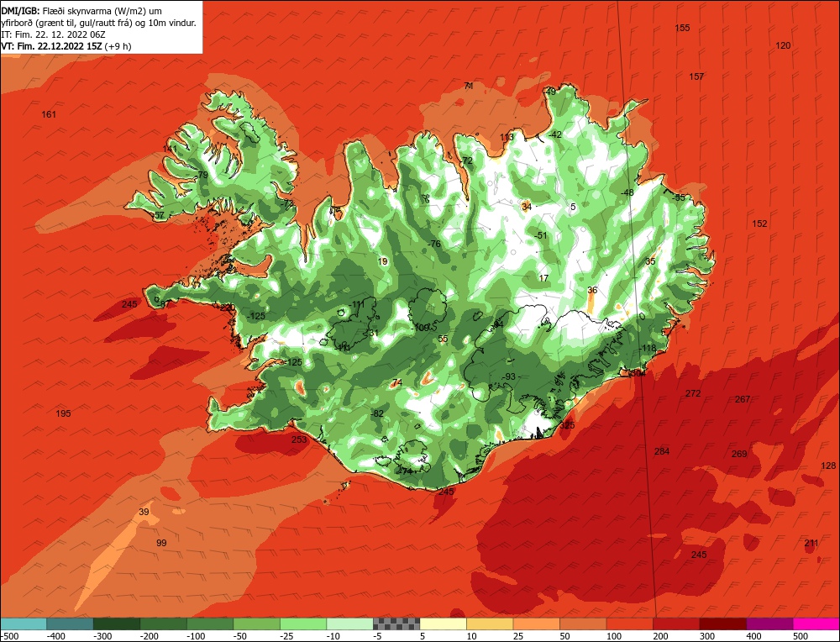Viewport: 840px width, 642px height.
Task: Click the ocean value 157
Action: [x=696, y=76]
